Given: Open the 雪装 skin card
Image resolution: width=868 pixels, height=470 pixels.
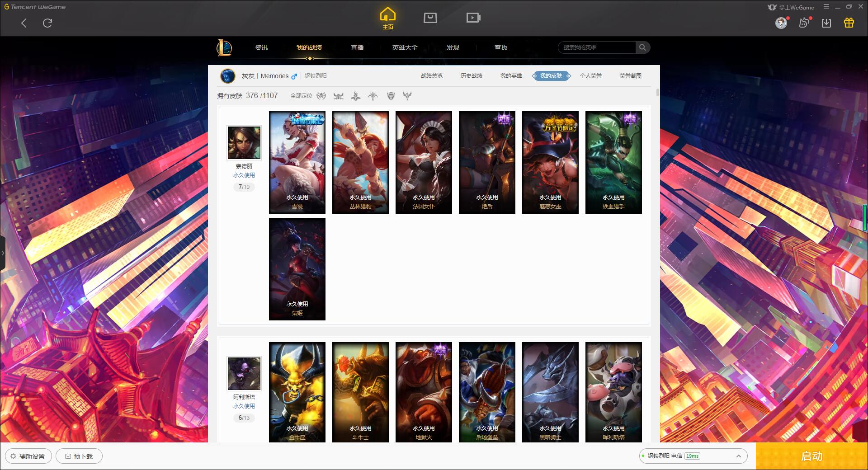Looking at the screenshot, I should point(297,162).
